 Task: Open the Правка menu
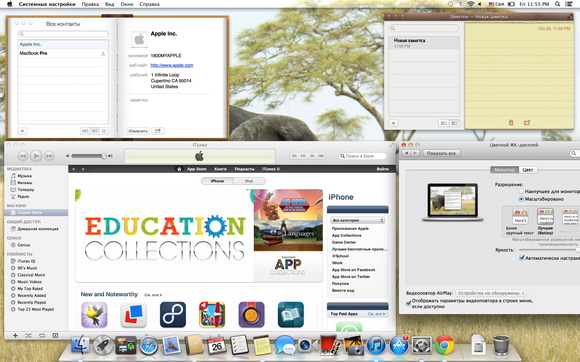pyautogui.click(x=90, y=4)
